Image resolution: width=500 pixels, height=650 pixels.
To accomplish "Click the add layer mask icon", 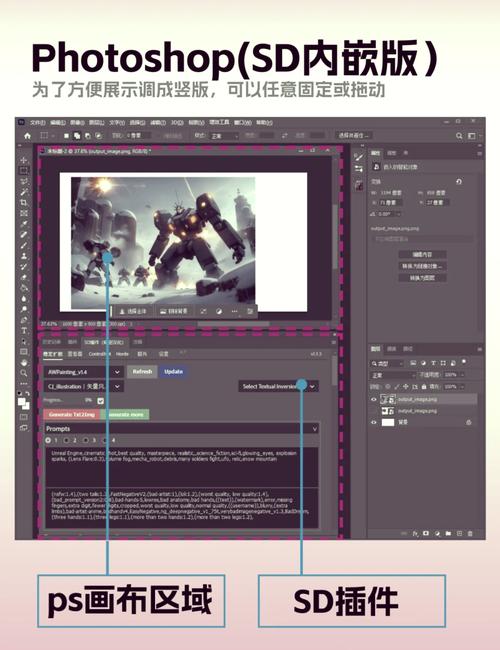I will pyautogui.click(x=426, y=534).
